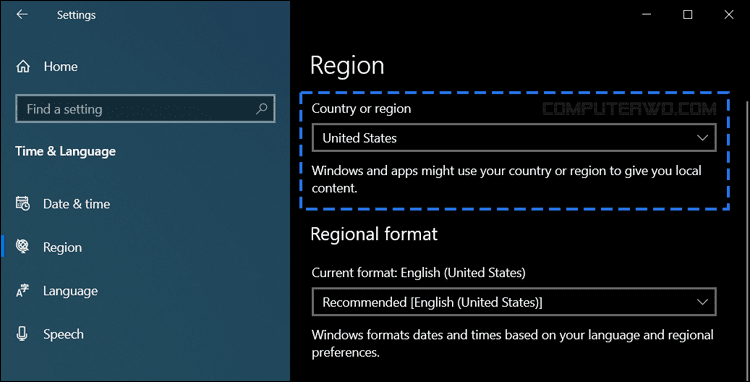Maximize the Settings window

[687, 15]
